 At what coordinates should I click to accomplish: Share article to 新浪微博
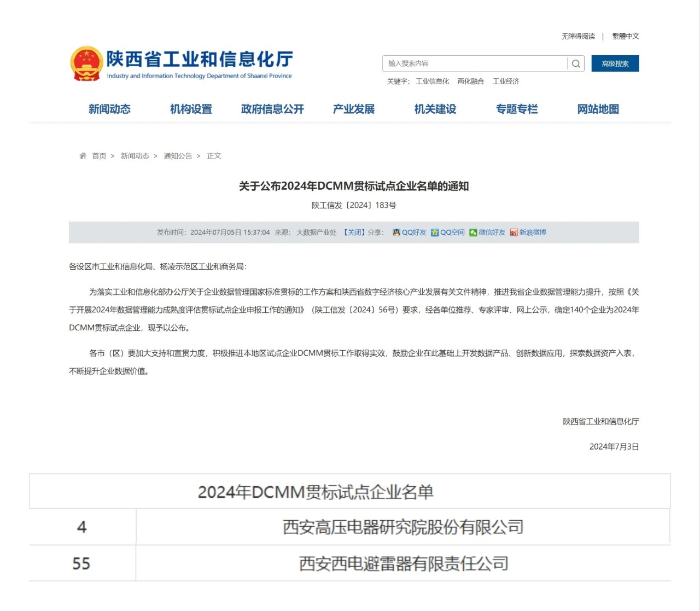[528, 232]
